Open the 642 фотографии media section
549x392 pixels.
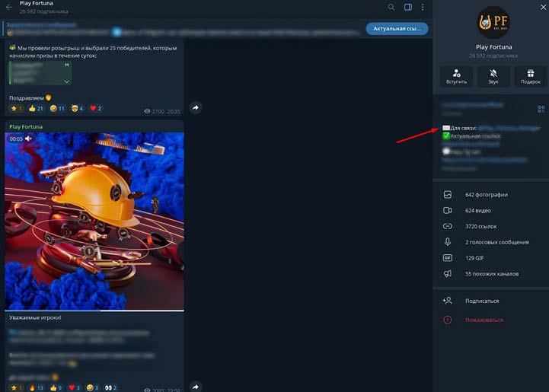click(486, 195)
